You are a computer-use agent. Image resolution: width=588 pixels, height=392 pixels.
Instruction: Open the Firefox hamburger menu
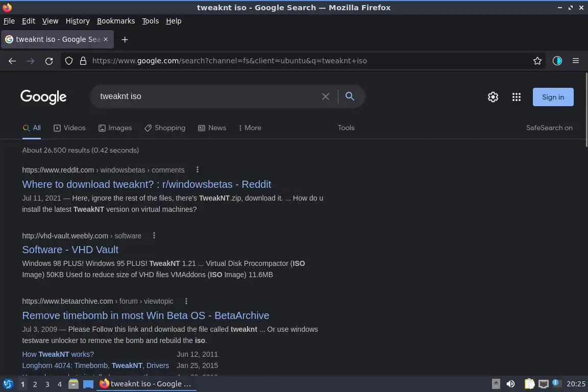[576, 61]
